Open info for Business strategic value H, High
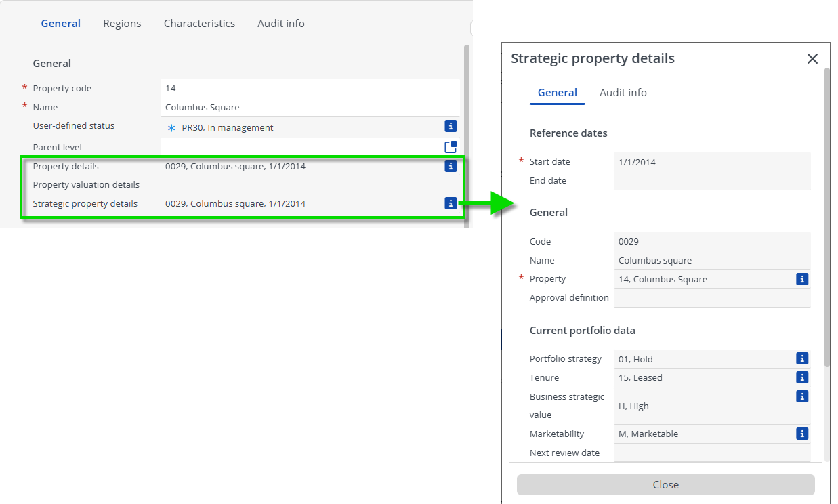 point(802,396)
